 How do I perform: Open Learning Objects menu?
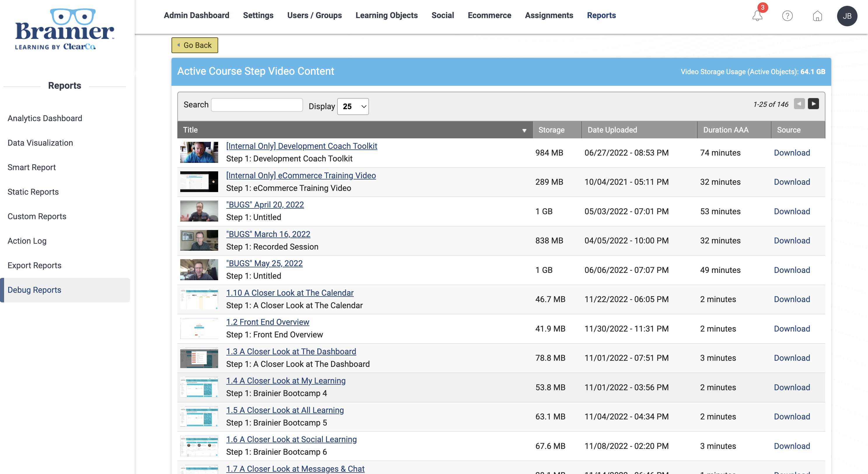[x=386, y=15]
